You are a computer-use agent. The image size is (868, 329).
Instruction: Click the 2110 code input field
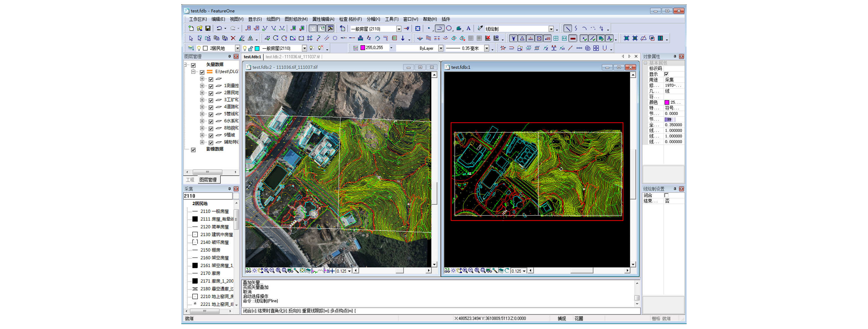208,196
